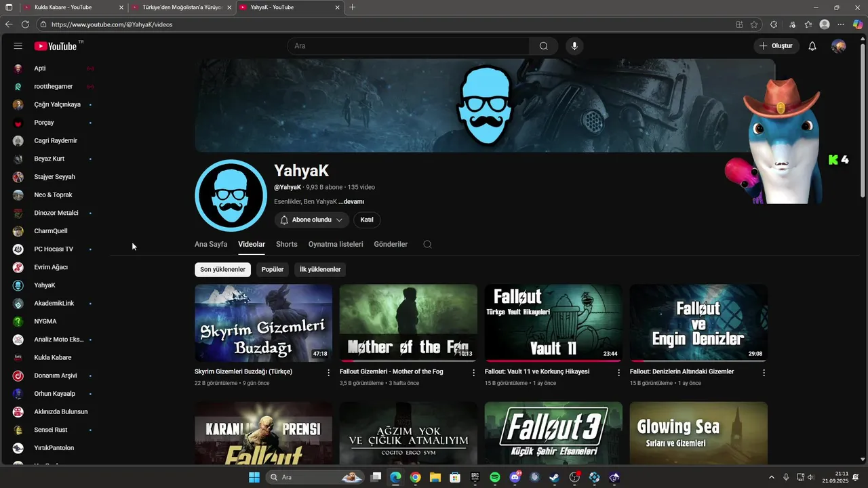Image resolution: width=868 pixels, height=488 pixels.
Task: Open Kukla Kabare subscription in sidebar
Action: coord(54,357)
